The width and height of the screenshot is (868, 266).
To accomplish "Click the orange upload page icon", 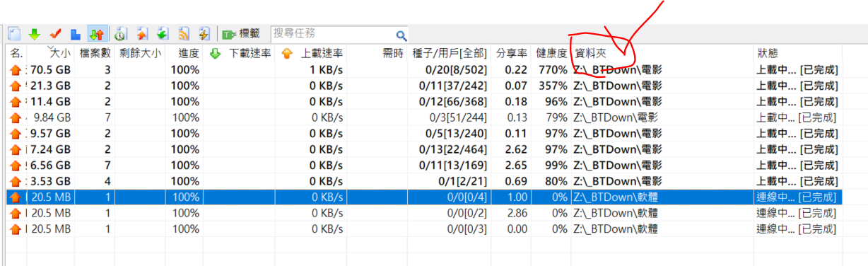I will 142,33.
